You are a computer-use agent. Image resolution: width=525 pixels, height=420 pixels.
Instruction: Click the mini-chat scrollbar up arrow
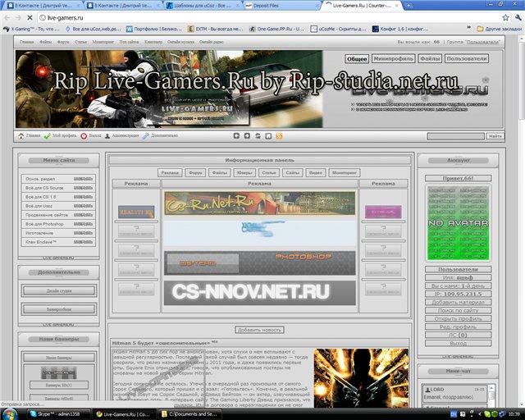[491, 387]
